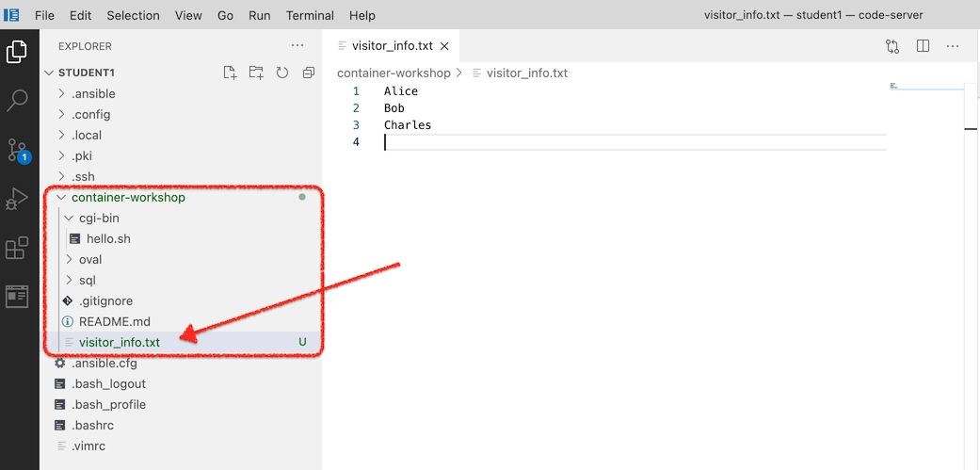Click the New Folder icon in Explorer

click(256, 73)
